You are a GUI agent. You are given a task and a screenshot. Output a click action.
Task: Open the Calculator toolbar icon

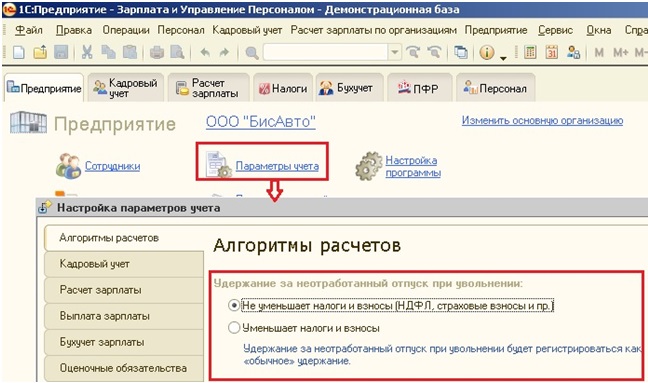[530, 52]
